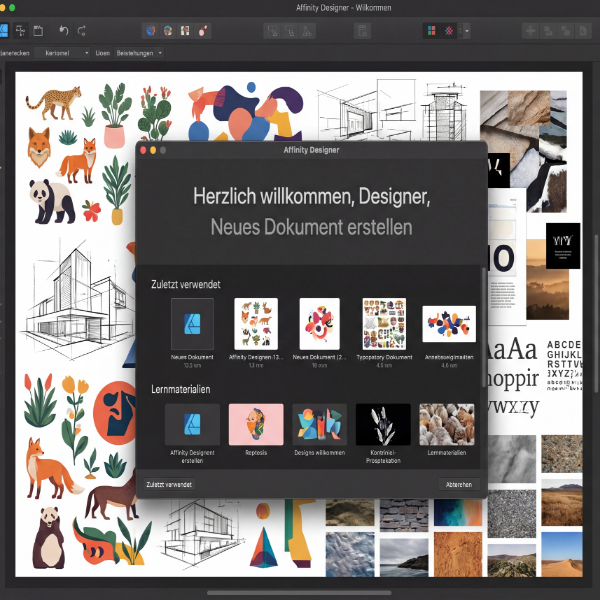Open the pebbles 'Lernmaterialien' thumbnail
The height and width of the screenshot is (600, 600).
[x=447, y=424]
